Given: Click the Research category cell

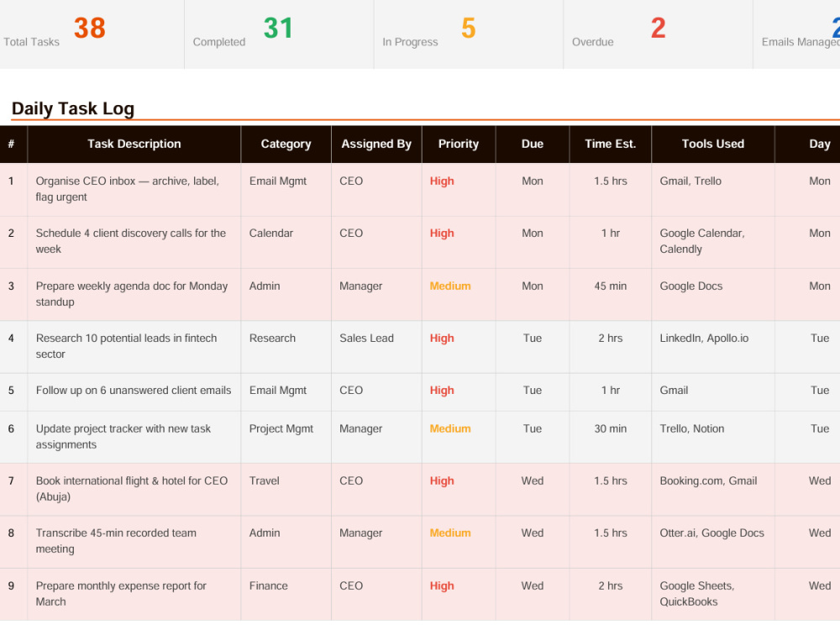Looking at the screenshot, I should tap(286, 347).
